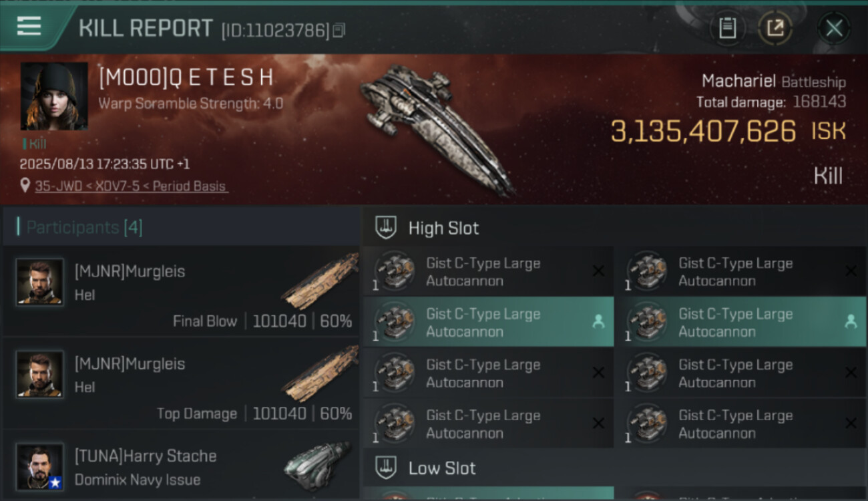Image resolution: width=868 pixels, height=501 pixels.
Task: Select Dominix Navy Issue ship icon
Action: pyautogui.click(x=316, y=464)
